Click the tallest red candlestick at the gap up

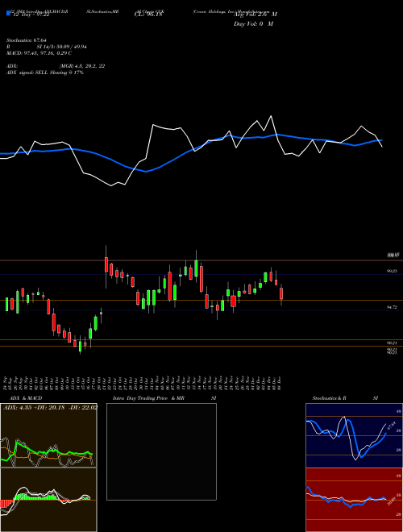pos(106,264)
